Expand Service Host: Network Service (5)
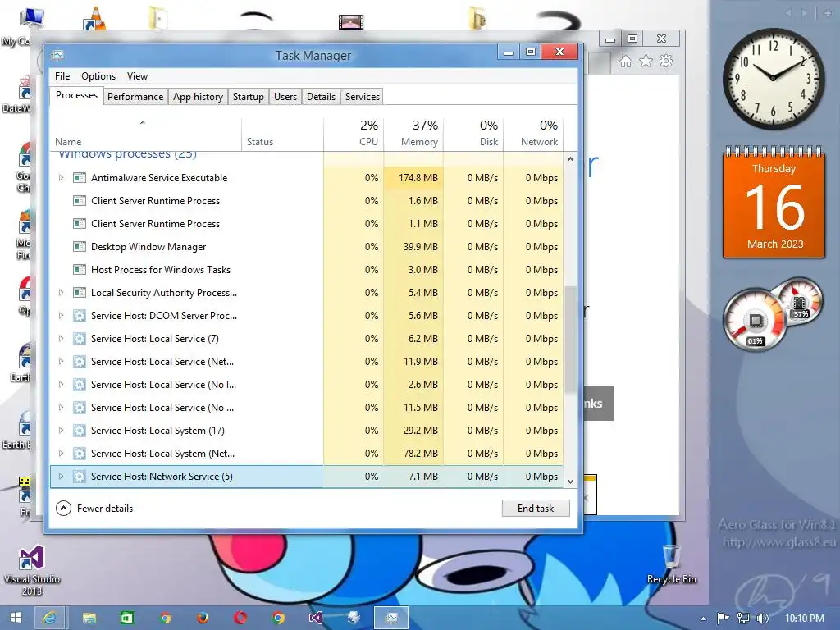 (61, 477)
